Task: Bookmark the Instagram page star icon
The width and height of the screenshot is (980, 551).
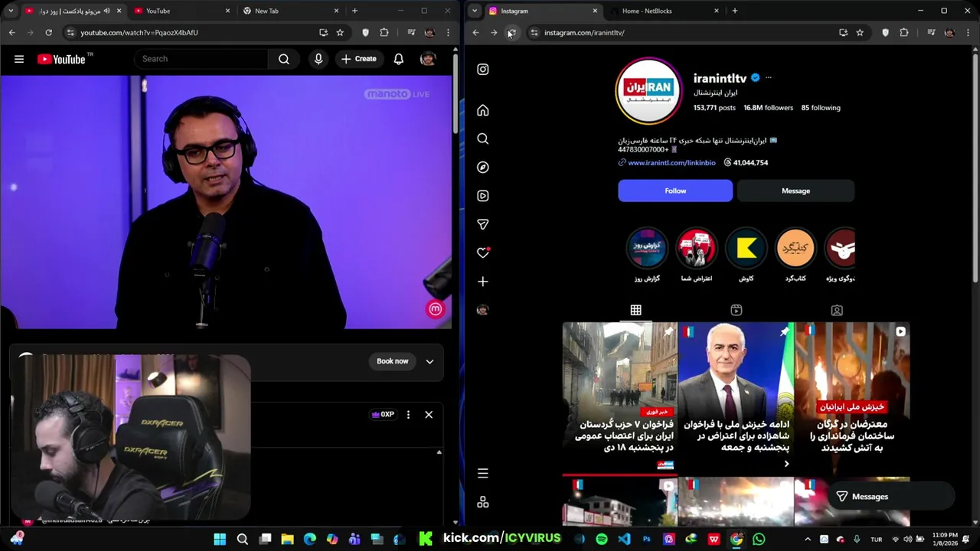Action: 860,33
